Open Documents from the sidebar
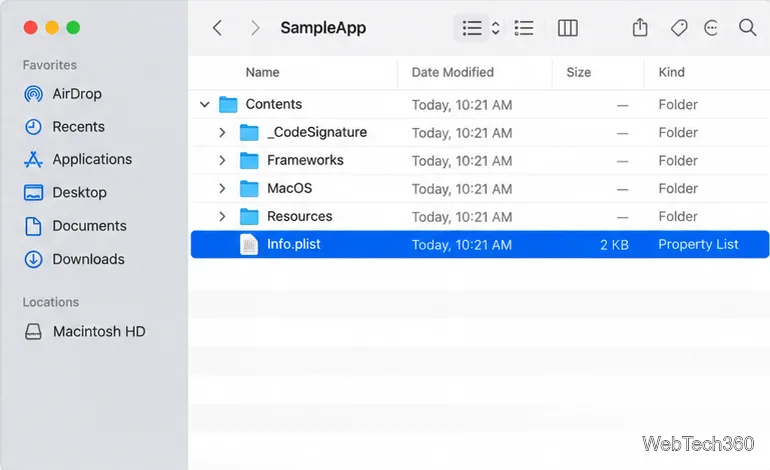 [x=89, y=226]
